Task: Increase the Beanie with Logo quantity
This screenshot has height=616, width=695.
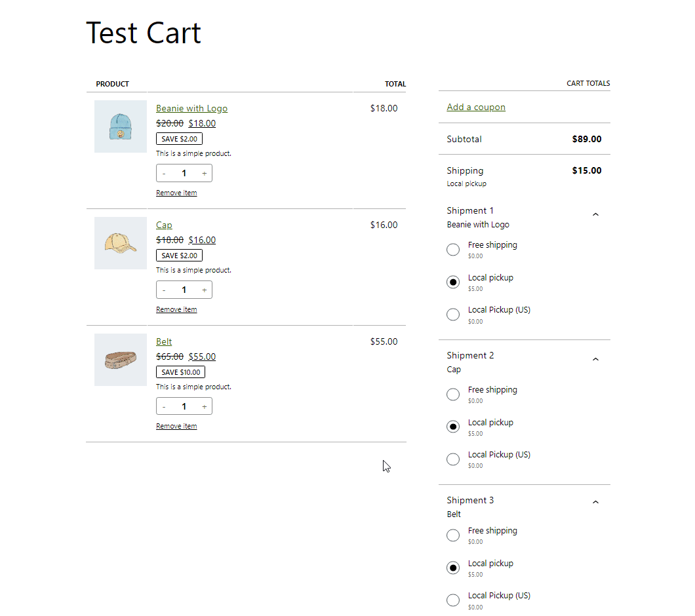Action: (x=204, y=173)
